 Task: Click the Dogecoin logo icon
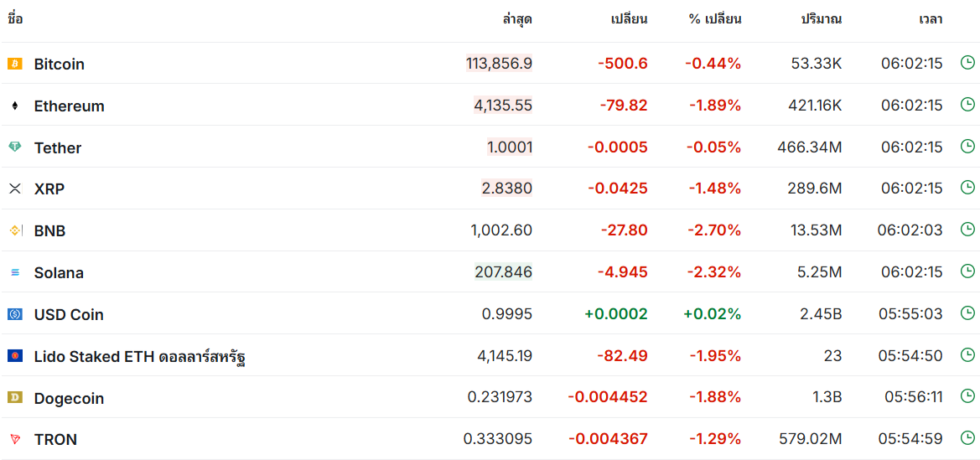(x=14, y=398)
